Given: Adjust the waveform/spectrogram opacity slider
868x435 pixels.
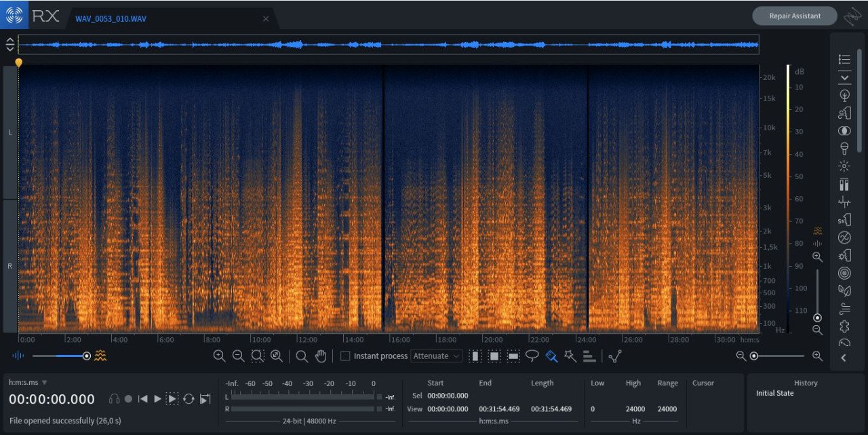Looking at the screenshot, I should click(x=86, y=356).
